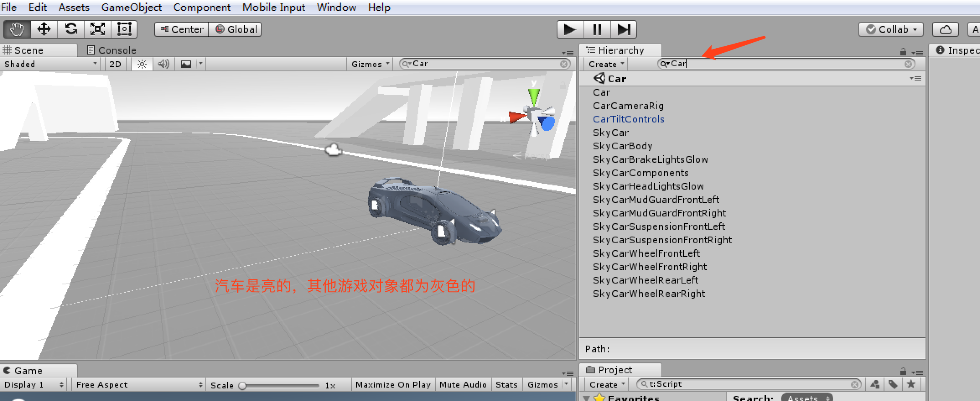Select the Move tool
The width and height of the screenshot is (980, 401).
[44, 29]
